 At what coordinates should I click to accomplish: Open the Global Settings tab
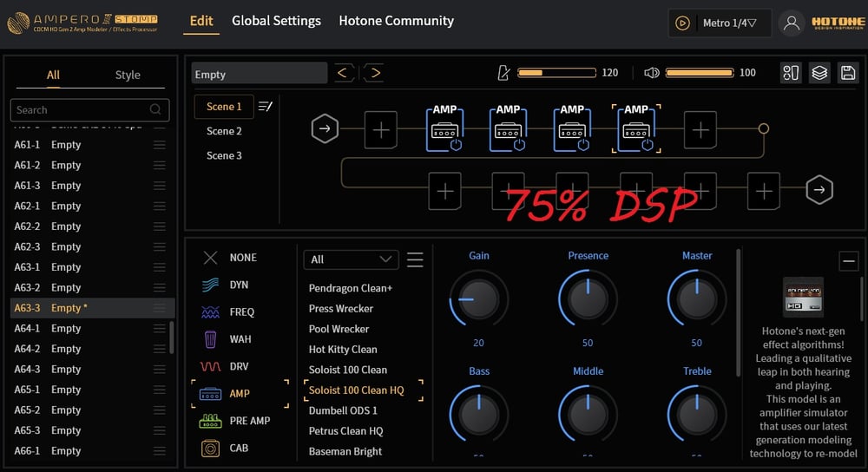click(276, 21)
